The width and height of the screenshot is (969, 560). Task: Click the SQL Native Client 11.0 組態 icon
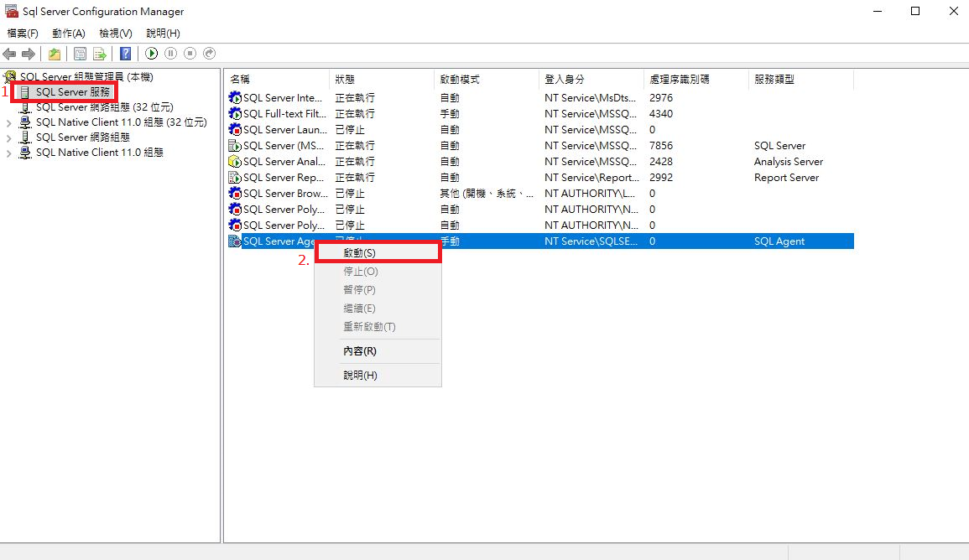click(x=25, y=153)
